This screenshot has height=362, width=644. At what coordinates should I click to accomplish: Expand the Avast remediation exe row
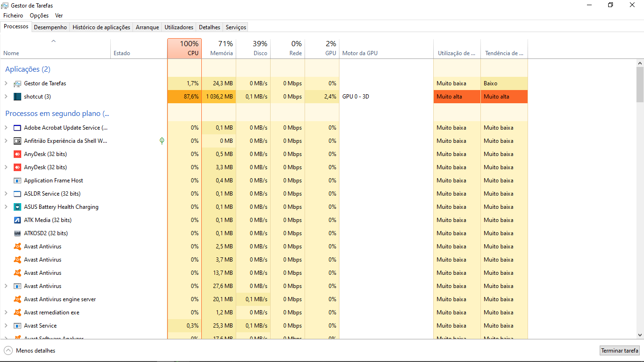click(x=6, y=313)
